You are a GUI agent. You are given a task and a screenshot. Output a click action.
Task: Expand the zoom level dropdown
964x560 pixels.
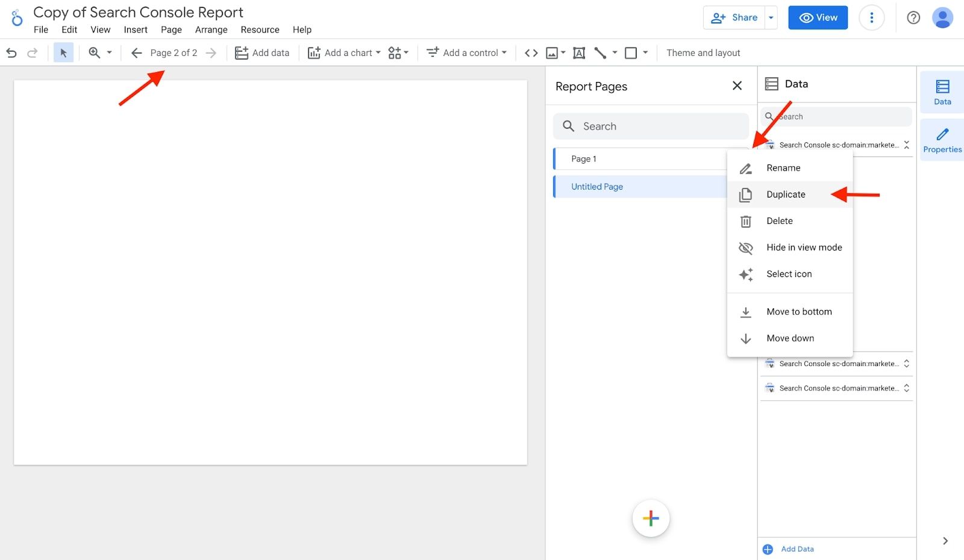109,53
